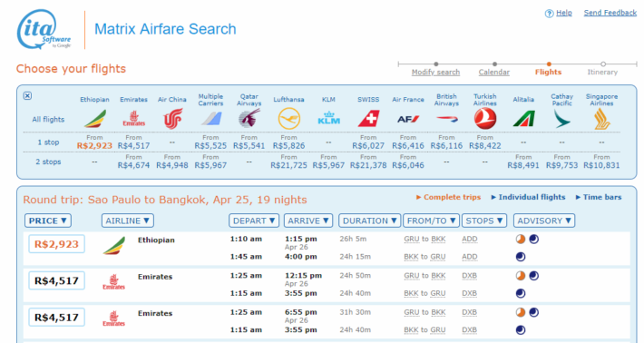Image resolution: width=644 pixels, height=343 pixels.
Task: Click the Matrix Airfare Search title
Action: (165, 29)
